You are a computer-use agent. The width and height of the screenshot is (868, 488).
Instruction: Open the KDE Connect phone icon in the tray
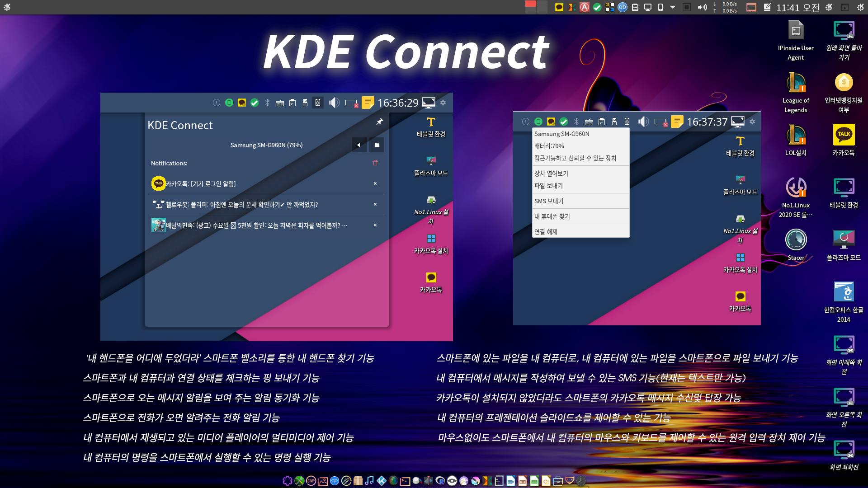(660, 7)
